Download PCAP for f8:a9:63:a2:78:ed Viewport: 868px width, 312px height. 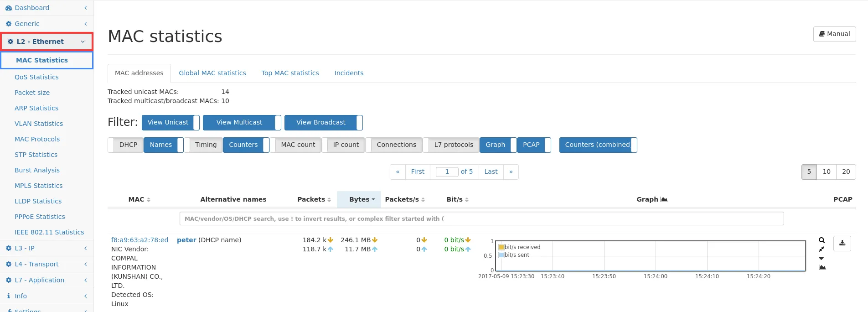pyautogui.click(x=842, y=243)
